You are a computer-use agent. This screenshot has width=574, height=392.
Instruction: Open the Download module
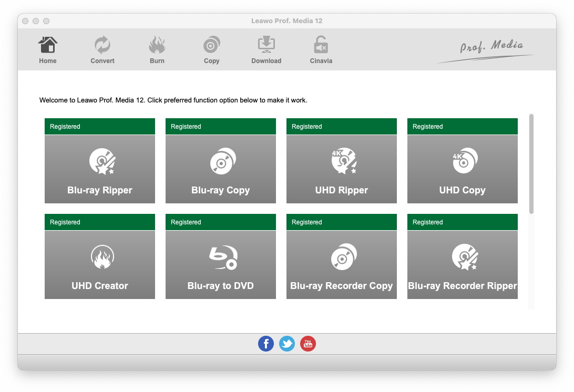[x=266, y=50]
